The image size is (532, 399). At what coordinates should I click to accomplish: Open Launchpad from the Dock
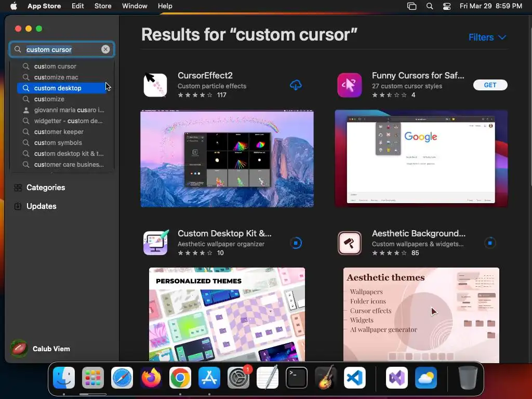(x=93, y=378)
